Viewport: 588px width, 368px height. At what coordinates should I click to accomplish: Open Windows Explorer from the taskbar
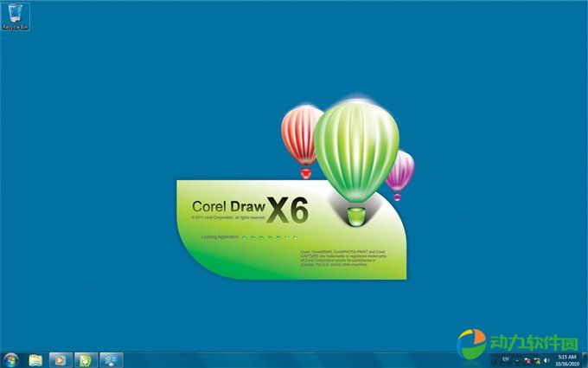pyautogui.click(x=35, y=359)
